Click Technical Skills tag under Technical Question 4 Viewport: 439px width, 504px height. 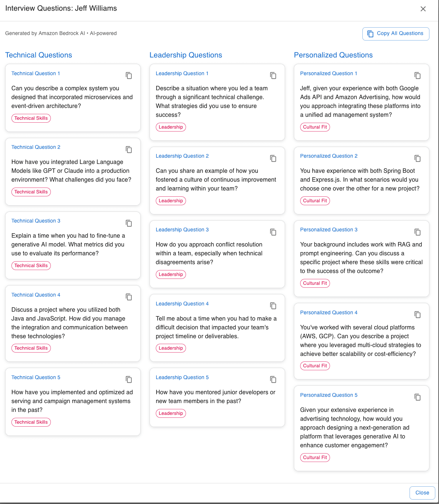pyautogui.click(x=31, y=348)
